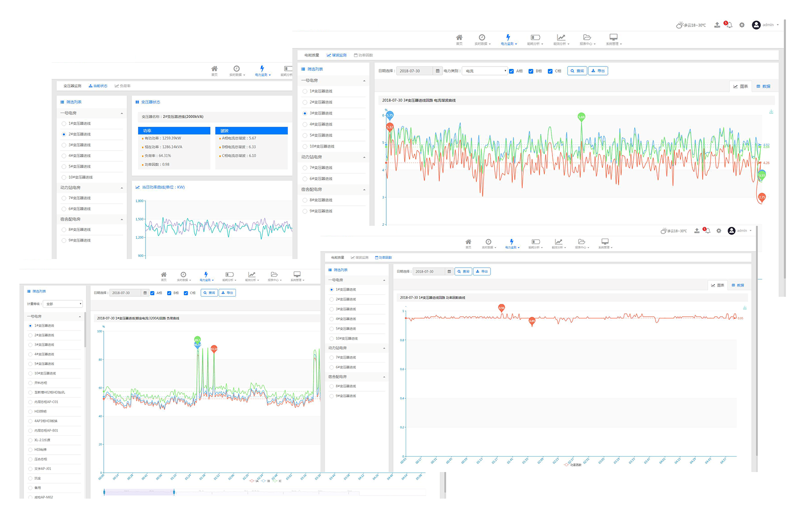Click 报表中心 folder icon in 功率因数 window navigation
The image size is (812, 516).
582,242
